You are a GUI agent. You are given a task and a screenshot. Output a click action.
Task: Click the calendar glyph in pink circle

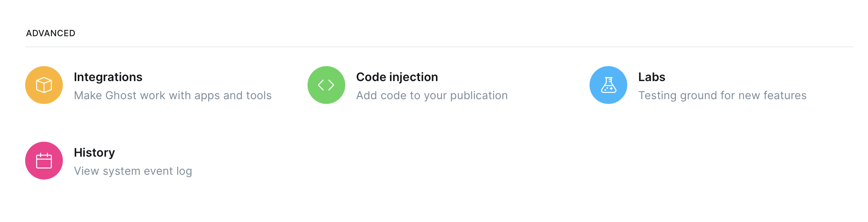tap(44, 161)
